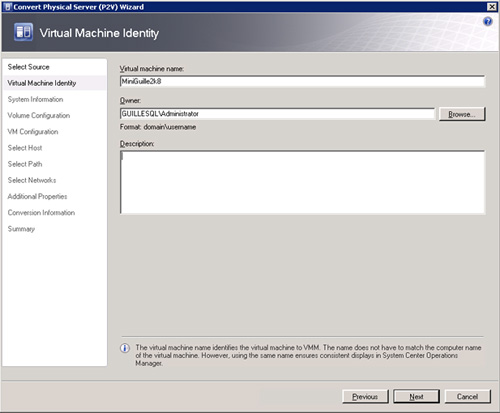Click the Virtual machine name field
The image size is (500, 413).
[x=302, y=81]
